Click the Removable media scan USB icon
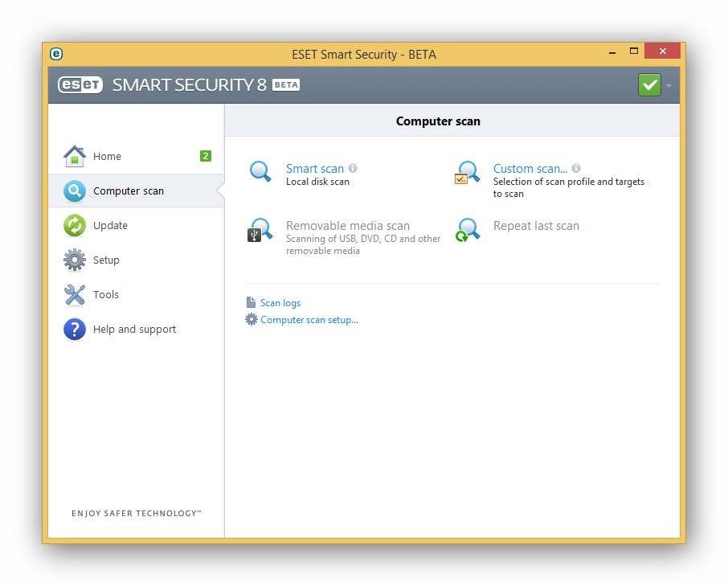 (x=260, y=231)
